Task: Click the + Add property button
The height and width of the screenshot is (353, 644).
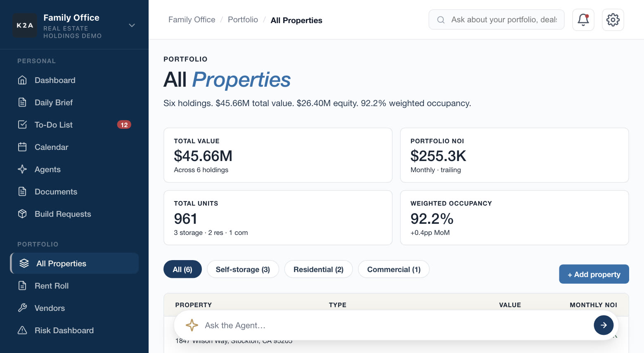Action: [x=594, y=274]
